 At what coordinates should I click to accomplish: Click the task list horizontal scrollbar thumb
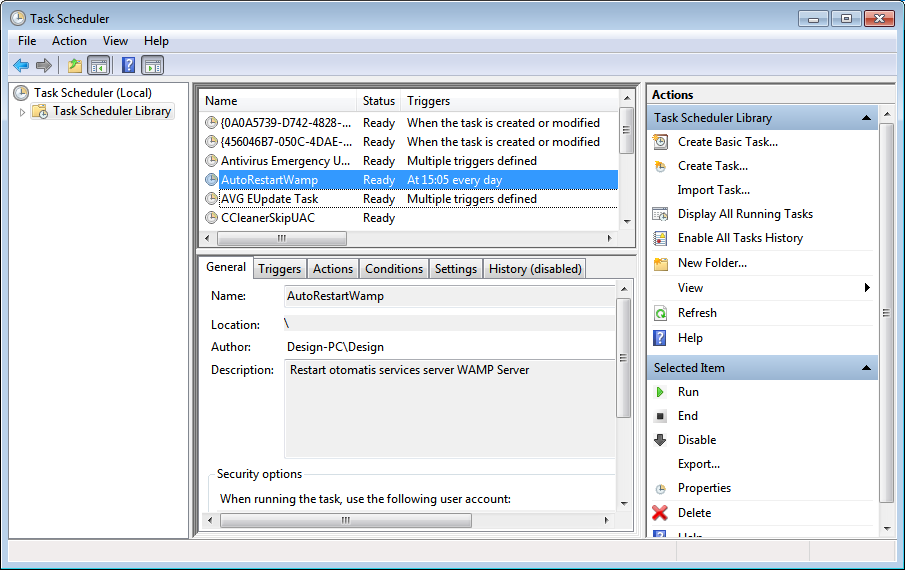click(282, 238)
